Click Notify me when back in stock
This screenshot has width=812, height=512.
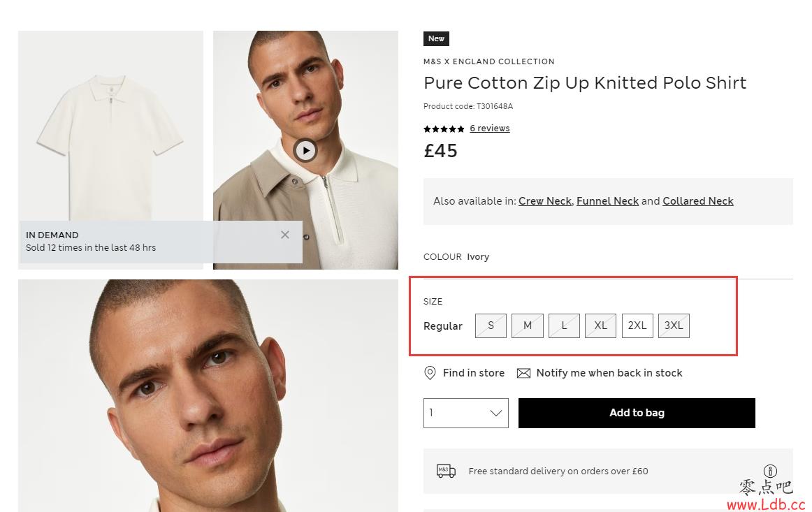(x=609, y=373)
